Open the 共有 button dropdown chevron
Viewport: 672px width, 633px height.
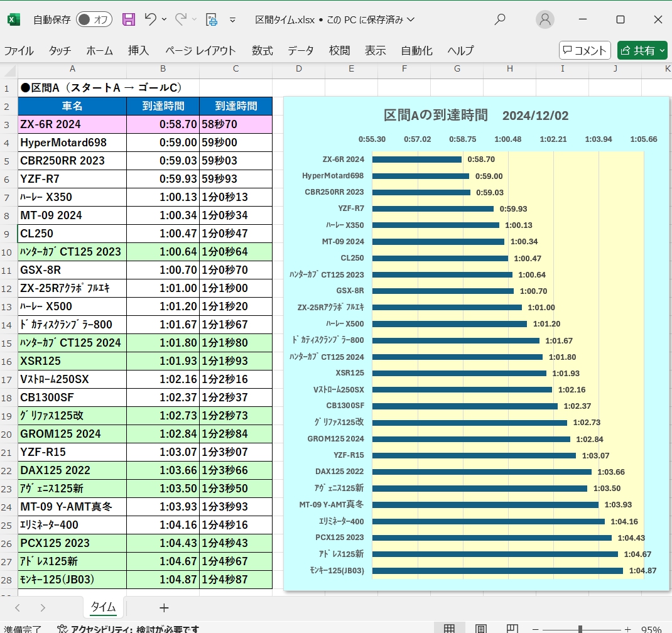coord(662,51)
